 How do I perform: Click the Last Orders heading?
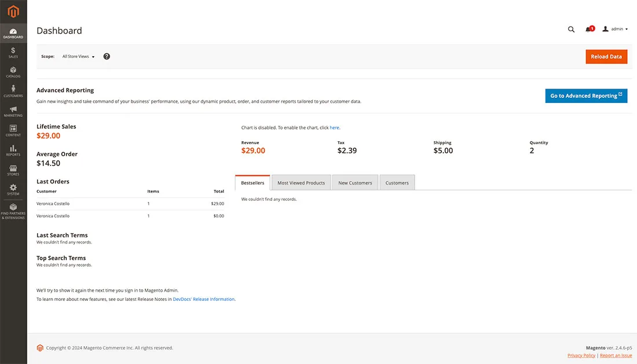point(53,181)
